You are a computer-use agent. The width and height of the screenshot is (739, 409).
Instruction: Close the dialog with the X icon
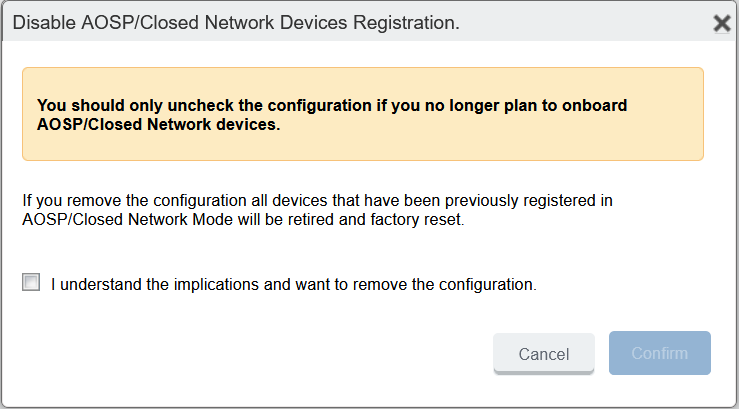721,23
